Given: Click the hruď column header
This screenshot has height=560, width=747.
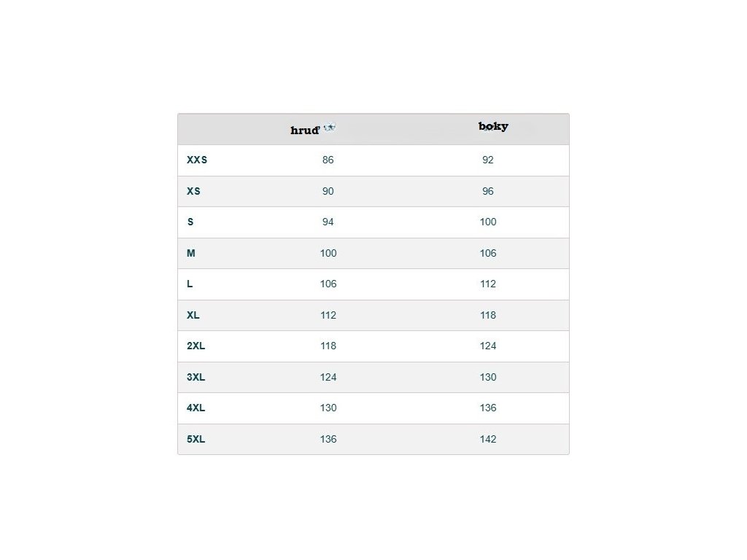Looking at the screenshot, I should tap(305, 131).
